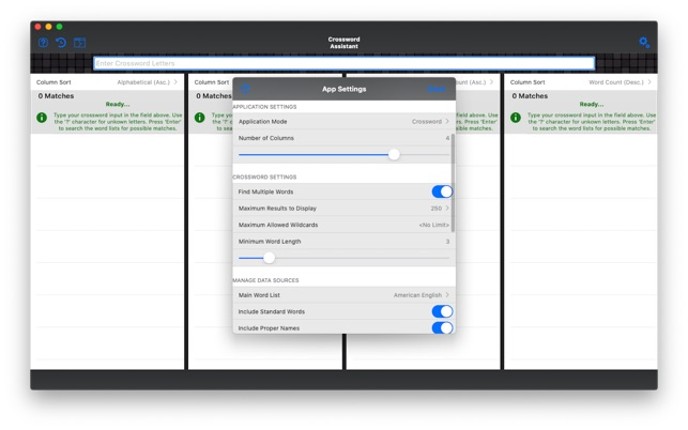Viewport: 688px width, 430px height.
Task: Open the Application Mode option
Action: pos(344,122)
